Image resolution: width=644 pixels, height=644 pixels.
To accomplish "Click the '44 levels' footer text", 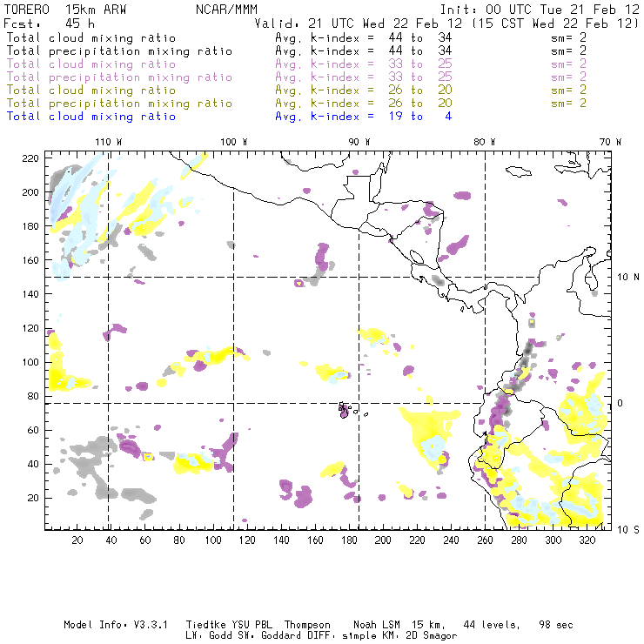I will coord(492,625).
